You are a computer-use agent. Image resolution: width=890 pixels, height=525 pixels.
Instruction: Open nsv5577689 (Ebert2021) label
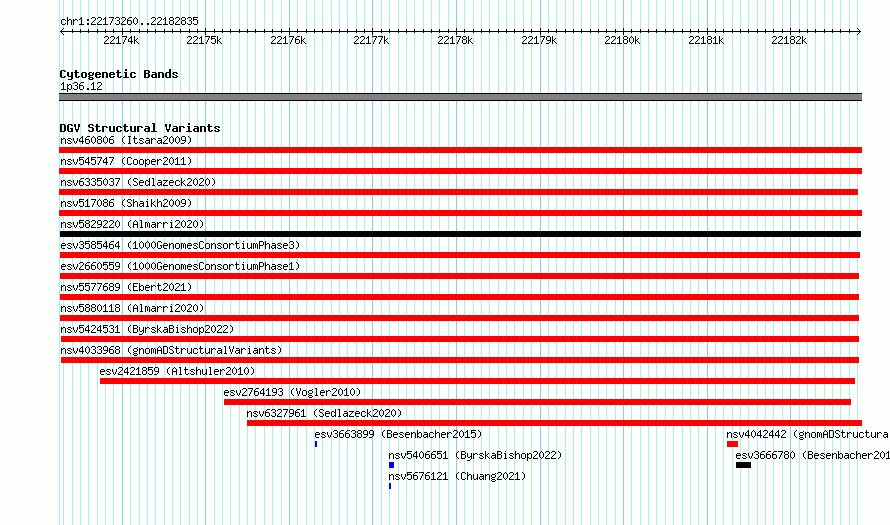pos(126,287)
